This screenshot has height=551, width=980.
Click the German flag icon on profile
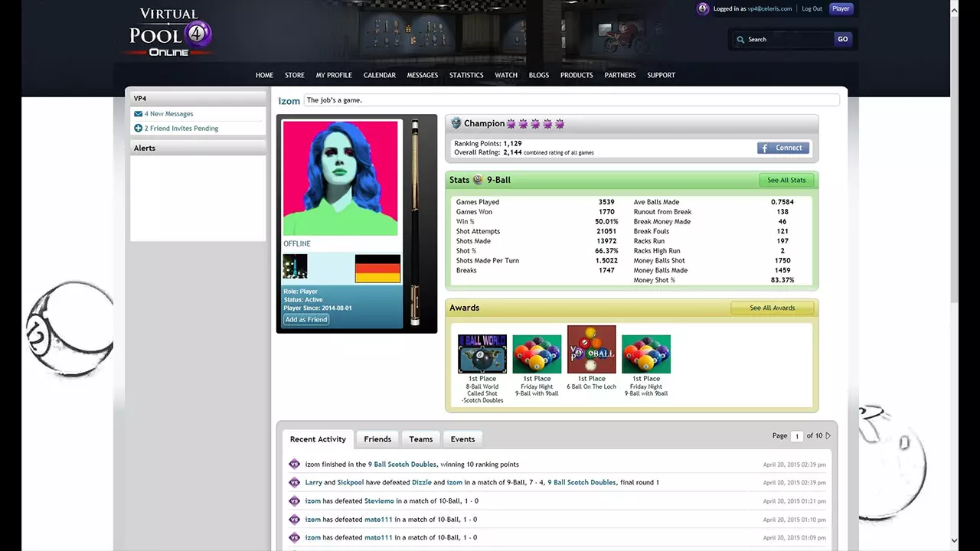click(x=377, y=269)
